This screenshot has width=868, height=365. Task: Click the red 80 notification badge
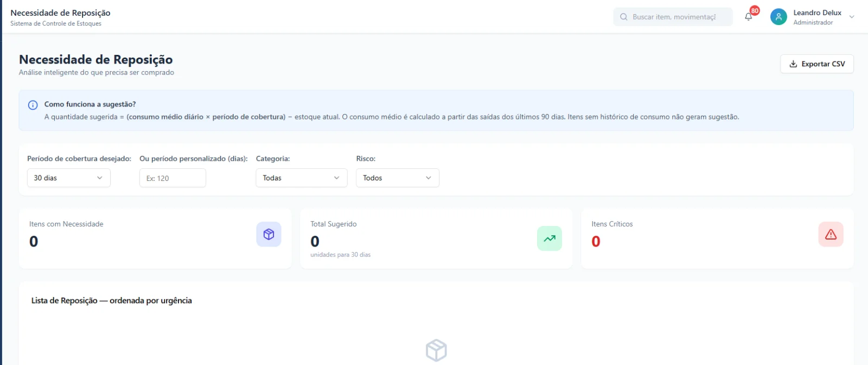755,11
